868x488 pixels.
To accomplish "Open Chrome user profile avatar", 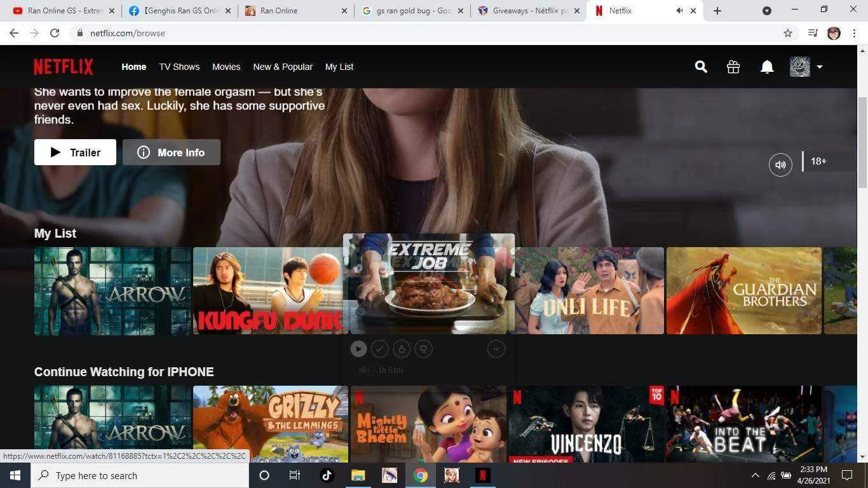I will coord(834,33).
